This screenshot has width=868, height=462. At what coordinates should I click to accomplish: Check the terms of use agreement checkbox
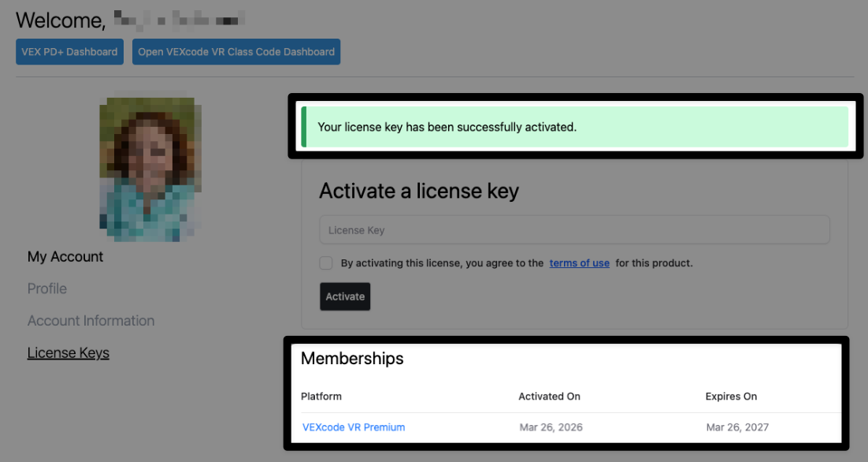325,263
